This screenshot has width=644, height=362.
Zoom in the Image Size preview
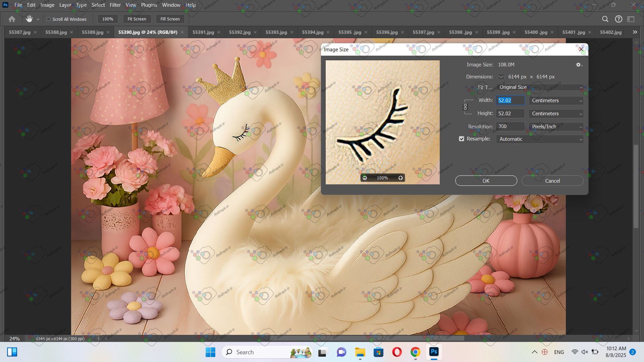click(x=400, y=178)
